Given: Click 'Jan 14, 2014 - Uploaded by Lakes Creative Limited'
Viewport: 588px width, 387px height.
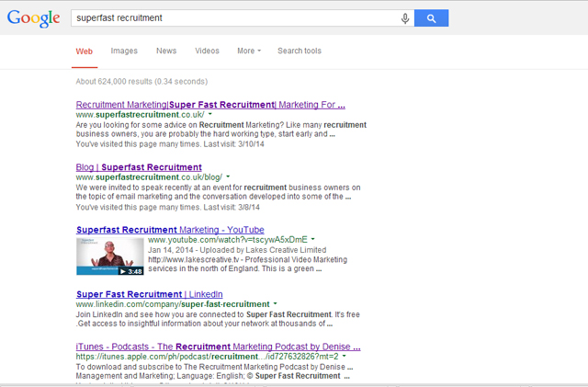Looking at the screenshot, I should tap(237, 250).
